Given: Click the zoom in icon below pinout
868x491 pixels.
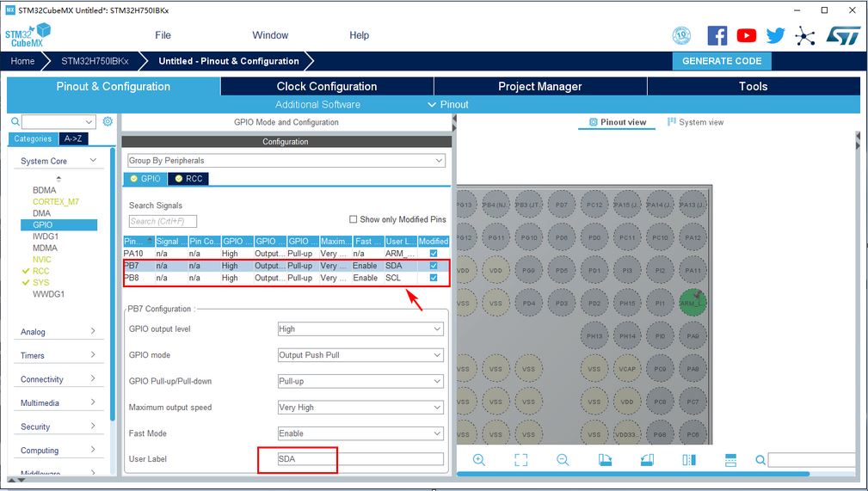Looking at the screenshot, I should (479, 460).
